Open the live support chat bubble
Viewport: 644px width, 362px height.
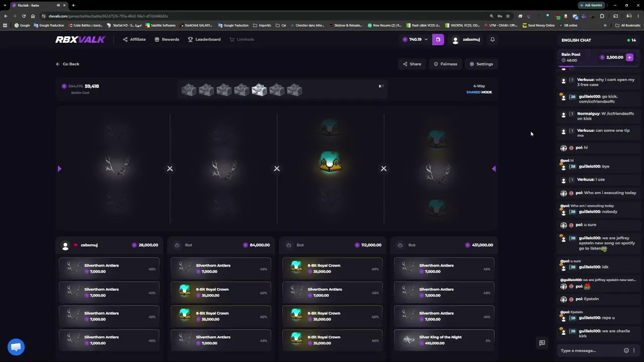(x=16, y=347)
